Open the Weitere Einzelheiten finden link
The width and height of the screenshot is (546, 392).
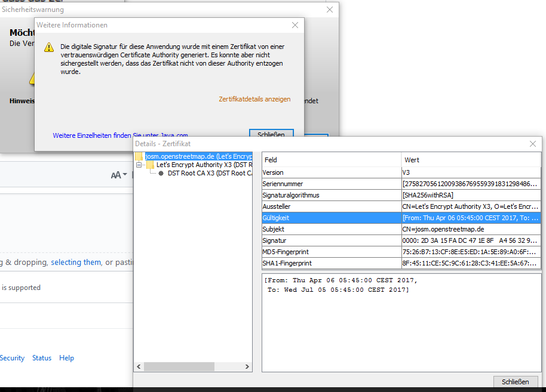point(92,135)
